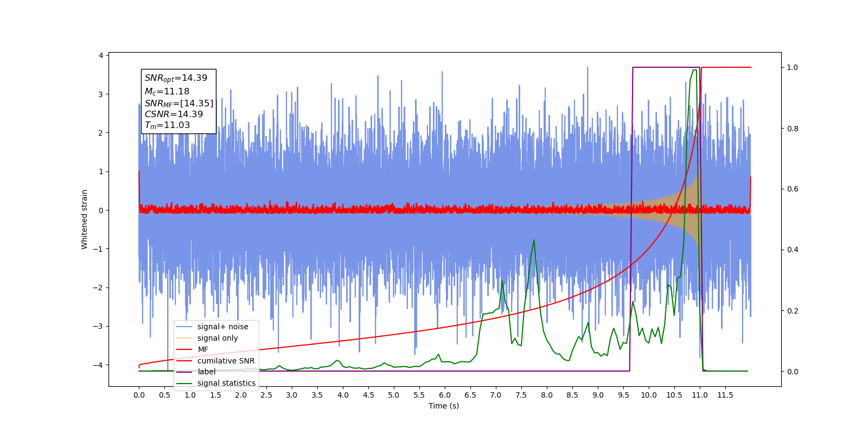
Task: Click the 'Time (s)' x-axis label
Action: pos(444,406)
